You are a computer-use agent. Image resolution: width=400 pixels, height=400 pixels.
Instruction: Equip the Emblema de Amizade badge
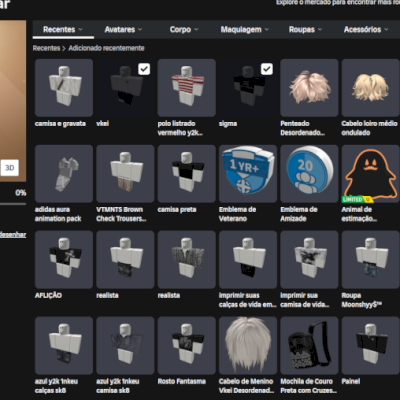point(309,174)
